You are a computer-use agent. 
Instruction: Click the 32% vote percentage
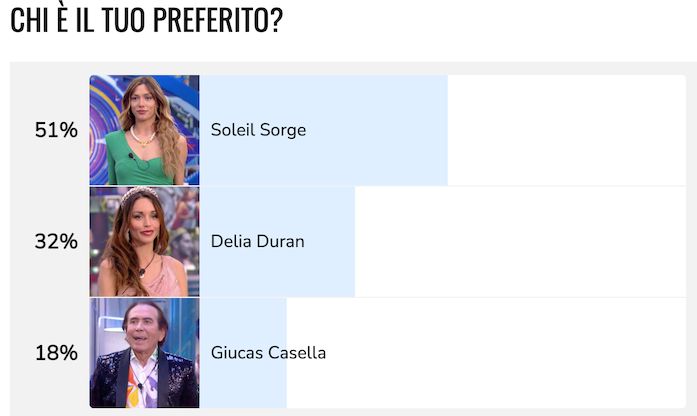click(56, 241)
